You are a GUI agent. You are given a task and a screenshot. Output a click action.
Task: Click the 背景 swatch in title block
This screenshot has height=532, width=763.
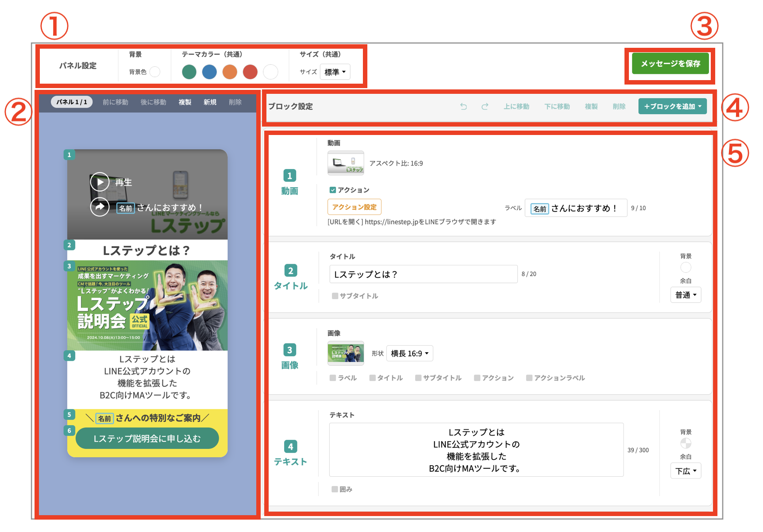686,267
